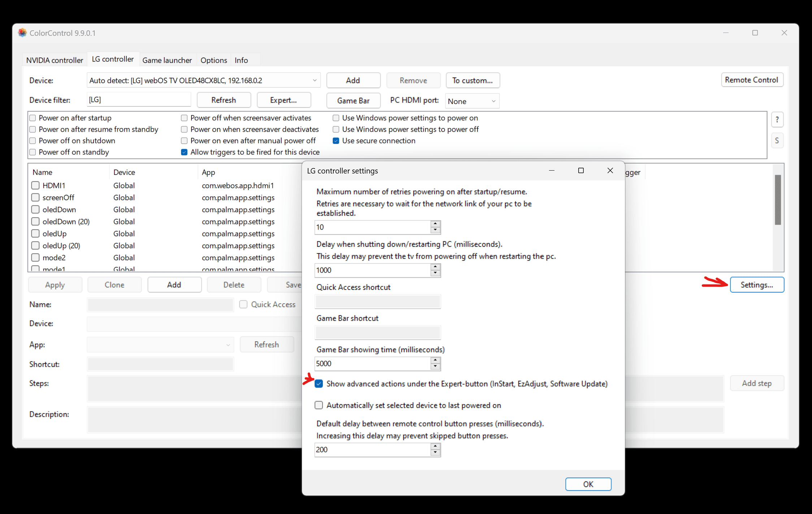Tick the screenOff preset checkbox
Screen dimensions: 812x514
35,197
